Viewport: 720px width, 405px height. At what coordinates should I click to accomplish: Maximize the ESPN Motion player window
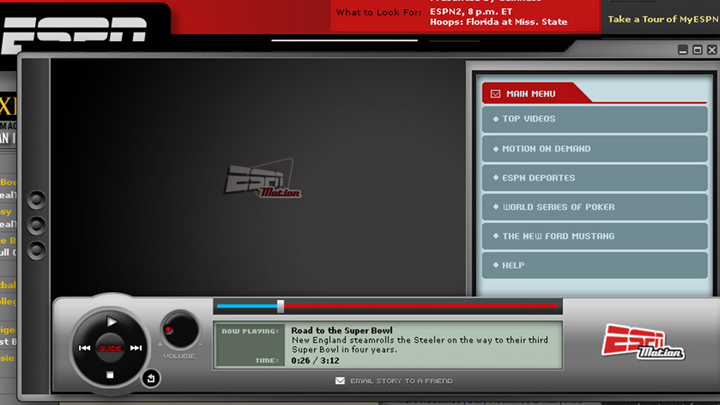point(697,50)
